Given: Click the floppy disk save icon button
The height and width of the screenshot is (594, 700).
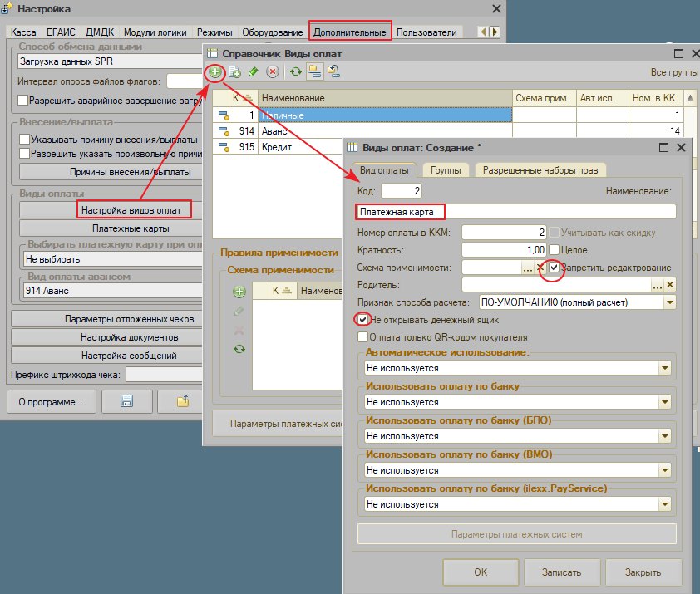Looking at the screenshot, I should point(127,401).
